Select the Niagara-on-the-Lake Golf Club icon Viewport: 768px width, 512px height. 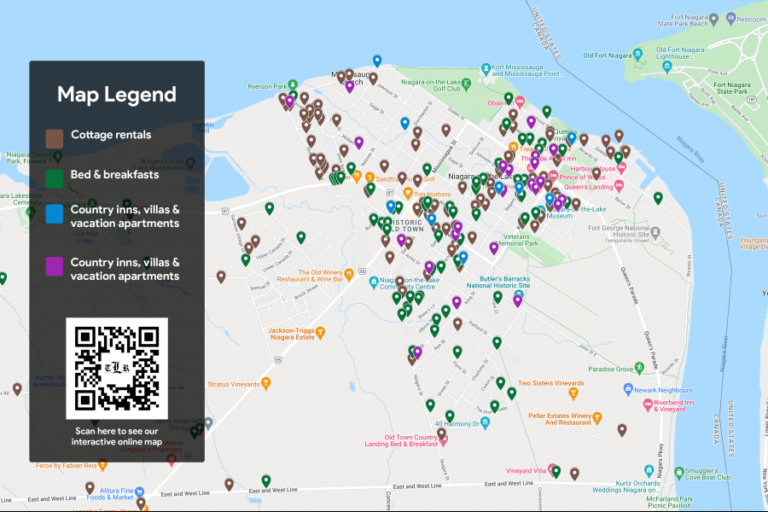coord(466,83)
